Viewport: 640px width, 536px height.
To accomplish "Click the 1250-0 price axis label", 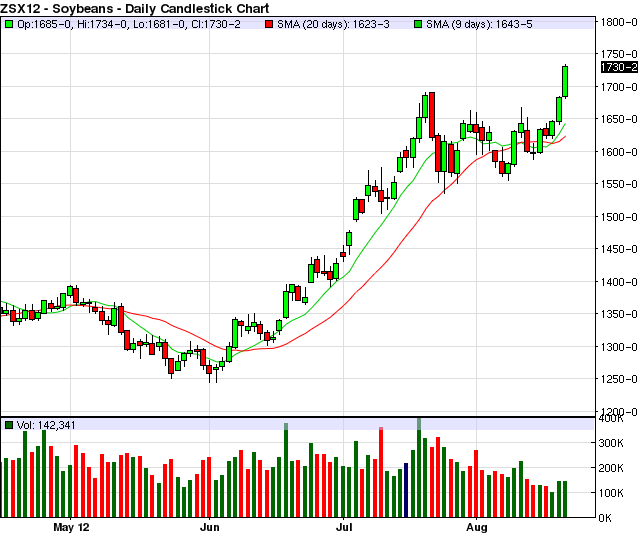I will (619, 379).
